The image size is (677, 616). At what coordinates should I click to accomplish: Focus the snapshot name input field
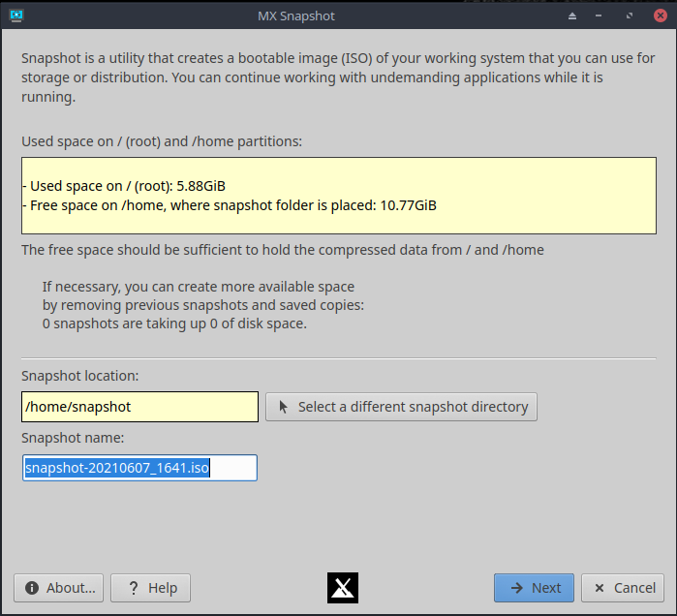(139, 468)
